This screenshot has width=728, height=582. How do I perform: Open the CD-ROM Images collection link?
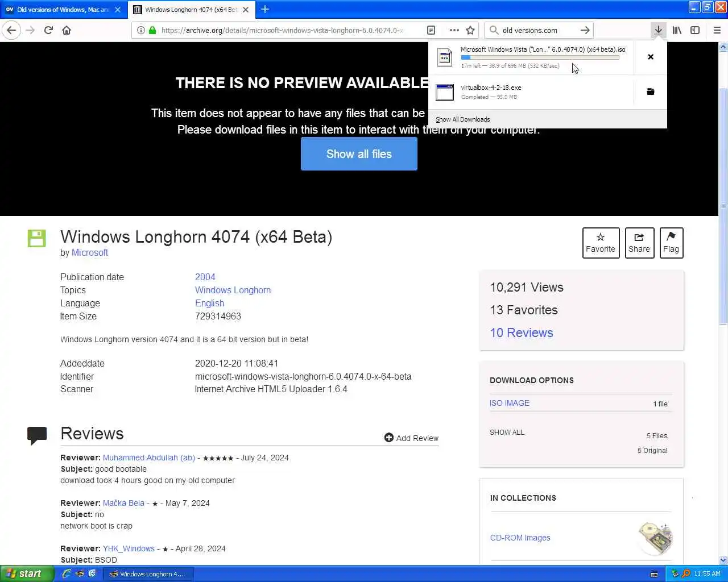coord(520,538)
